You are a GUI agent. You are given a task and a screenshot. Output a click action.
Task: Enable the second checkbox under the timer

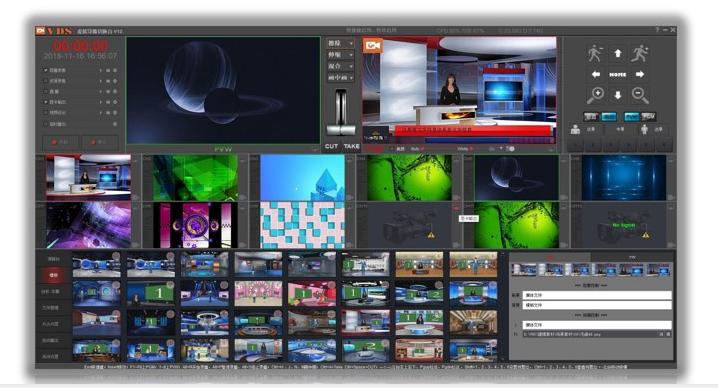(46, 81)
